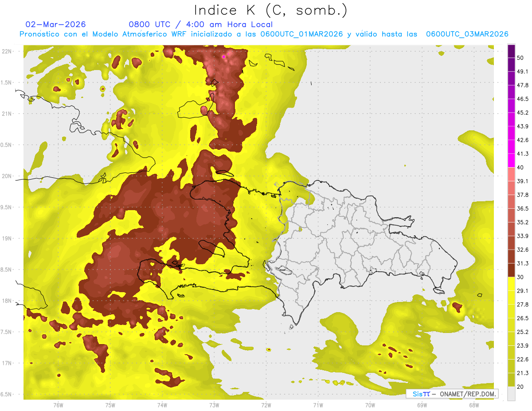532x411 pixels.
Task: Click the colorbar label "39.1"
Action: pos(523,181)
